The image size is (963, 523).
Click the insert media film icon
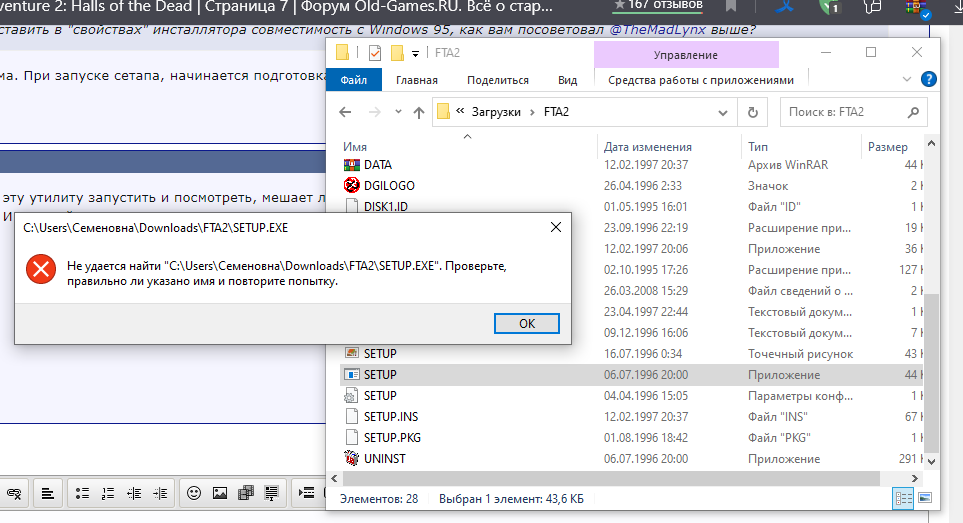click(x=246, y=493)
